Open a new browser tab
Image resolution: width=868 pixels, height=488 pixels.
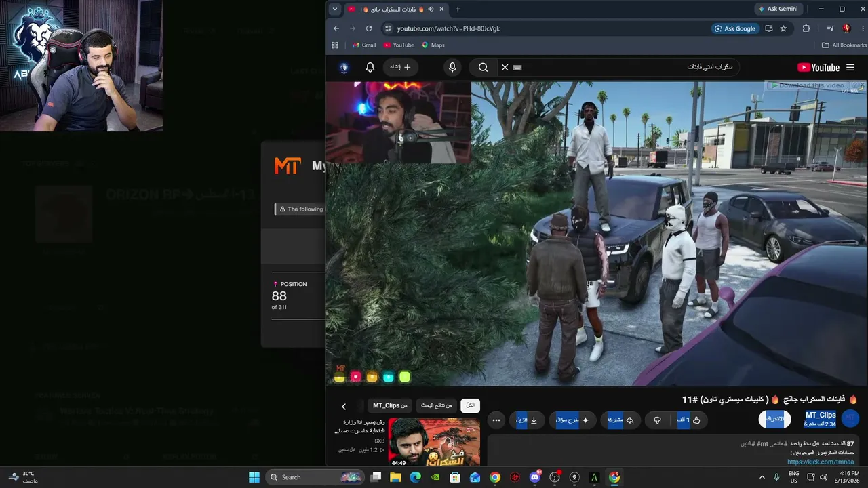[x=458, y=9]
